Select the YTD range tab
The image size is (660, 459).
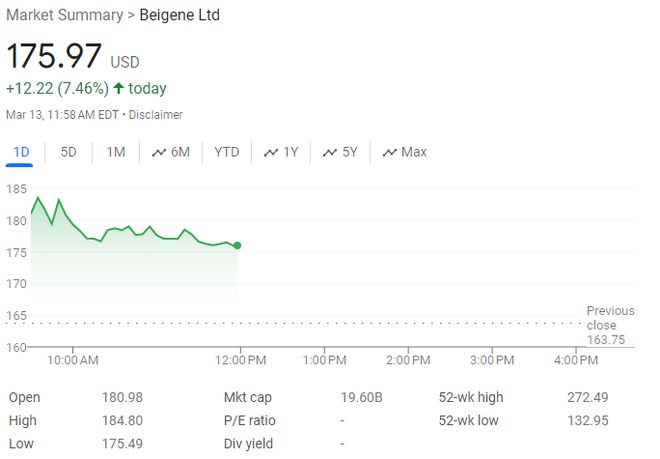226,152
